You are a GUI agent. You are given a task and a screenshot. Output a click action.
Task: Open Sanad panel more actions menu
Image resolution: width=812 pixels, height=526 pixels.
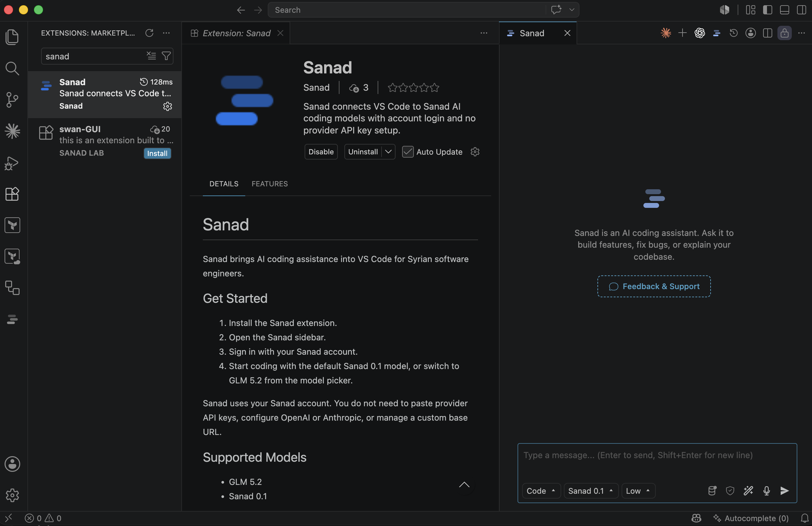point(802,33)
